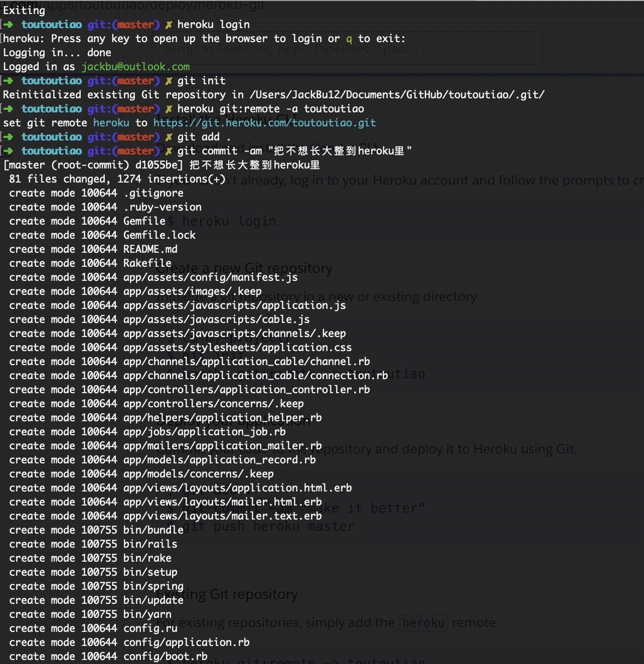Open the jackbu@outlook.com email link
Viewport: 644px width, 664px height.
click(x=135, y=67)
